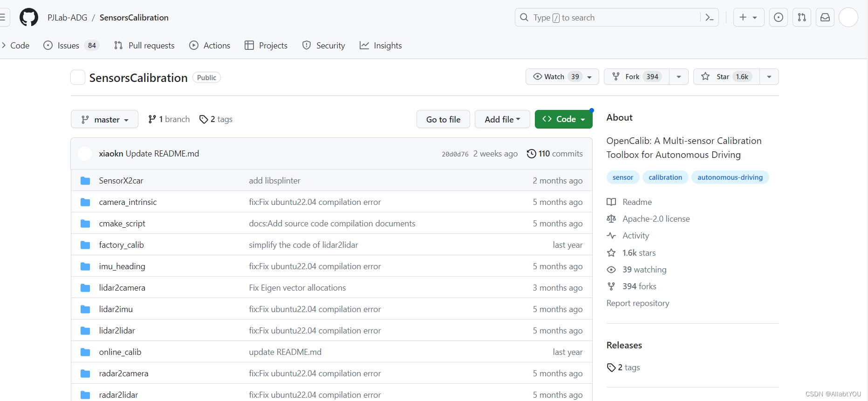Click the camera_intrinsic folder icon
868x401 pixels.
click(85, 202)
